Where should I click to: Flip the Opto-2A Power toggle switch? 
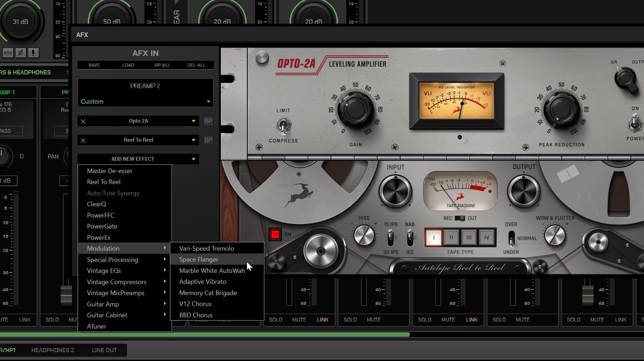(x=635, y=123)
